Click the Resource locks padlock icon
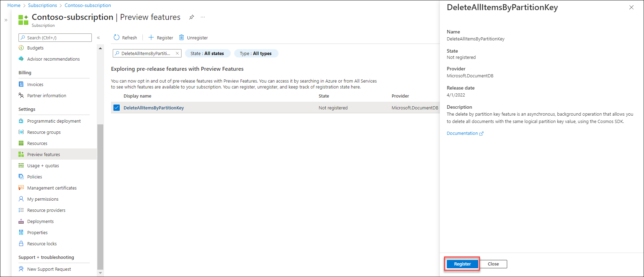 click(21, 244)
